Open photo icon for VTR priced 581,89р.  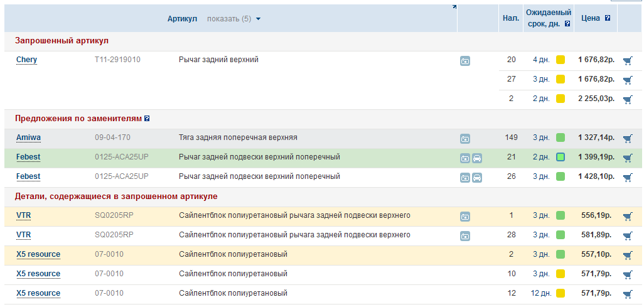465,236
